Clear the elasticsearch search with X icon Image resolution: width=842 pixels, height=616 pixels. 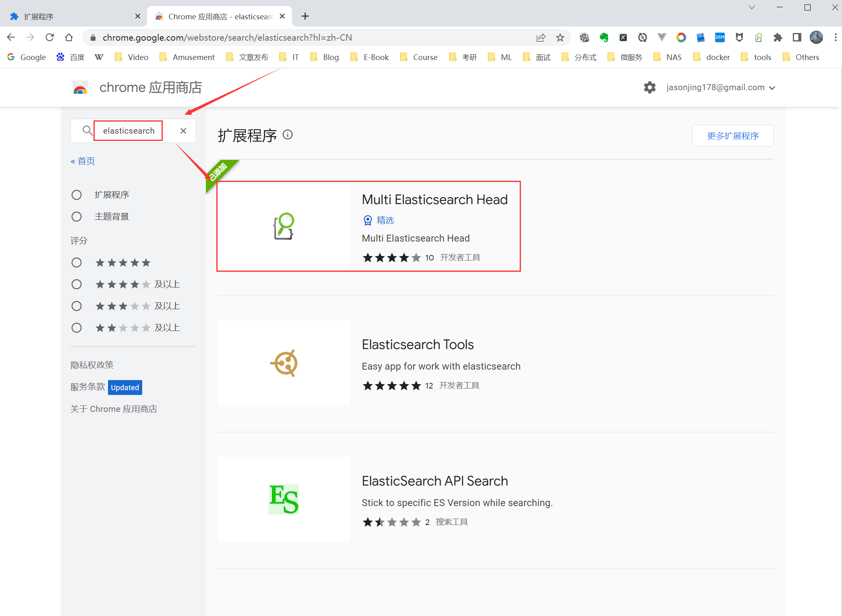(183, 131)
